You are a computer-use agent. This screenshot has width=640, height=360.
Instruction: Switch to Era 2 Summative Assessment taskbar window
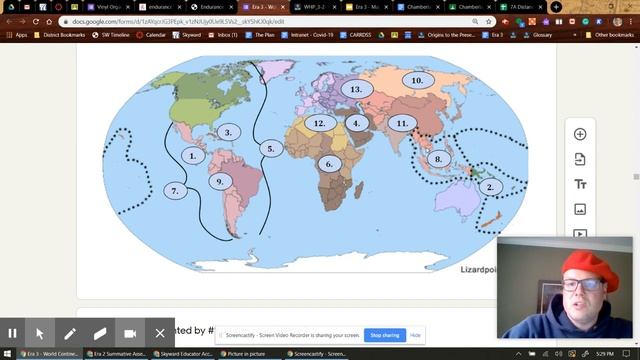click(116, 354)
